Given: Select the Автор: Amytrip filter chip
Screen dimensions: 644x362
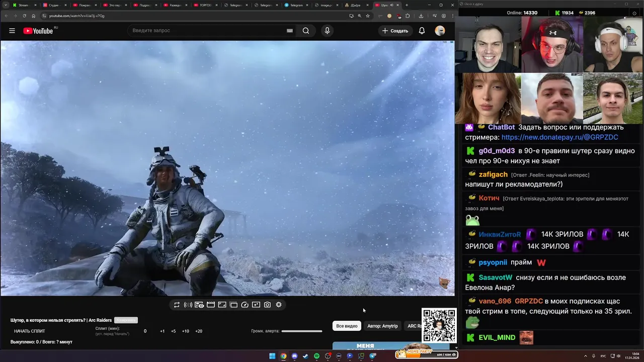Looking at the screenshot, I should point(382,326).
